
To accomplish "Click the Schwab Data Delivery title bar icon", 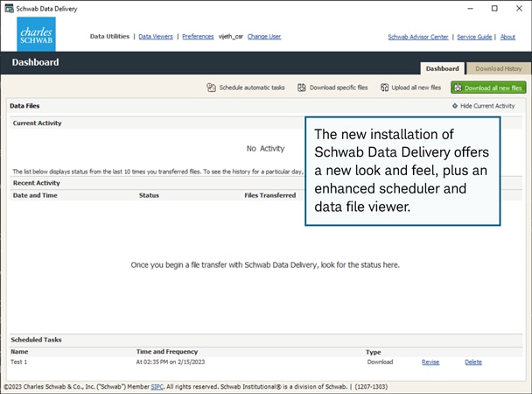I will coord(9,9).
